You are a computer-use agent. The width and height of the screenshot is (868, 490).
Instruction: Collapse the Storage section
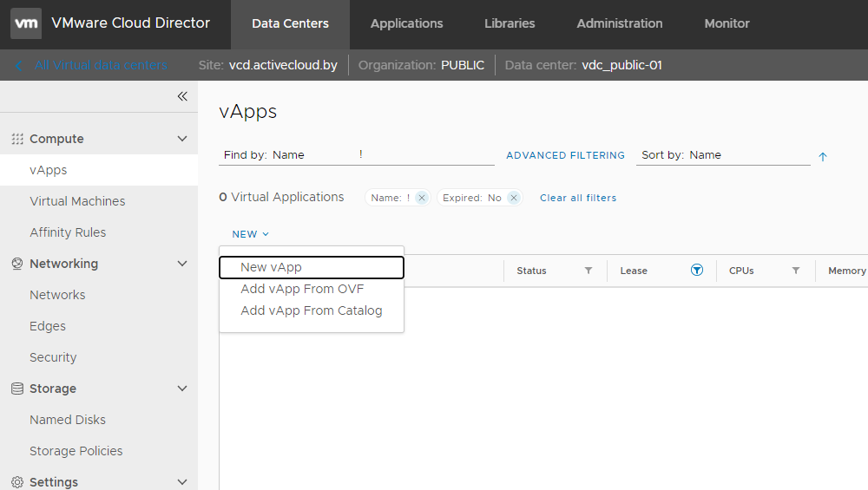coord(182,389)
